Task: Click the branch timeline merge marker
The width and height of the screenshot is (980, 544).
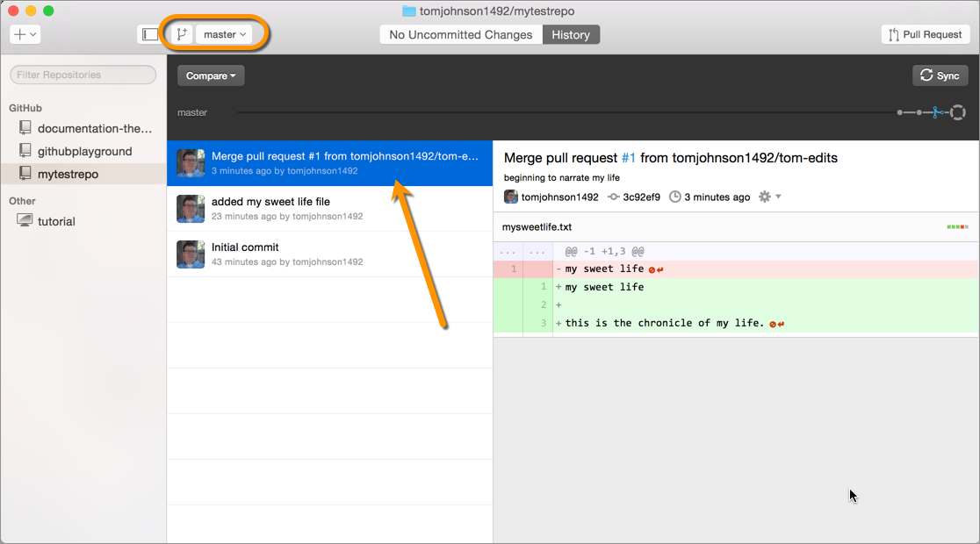Action: (937, 112)
